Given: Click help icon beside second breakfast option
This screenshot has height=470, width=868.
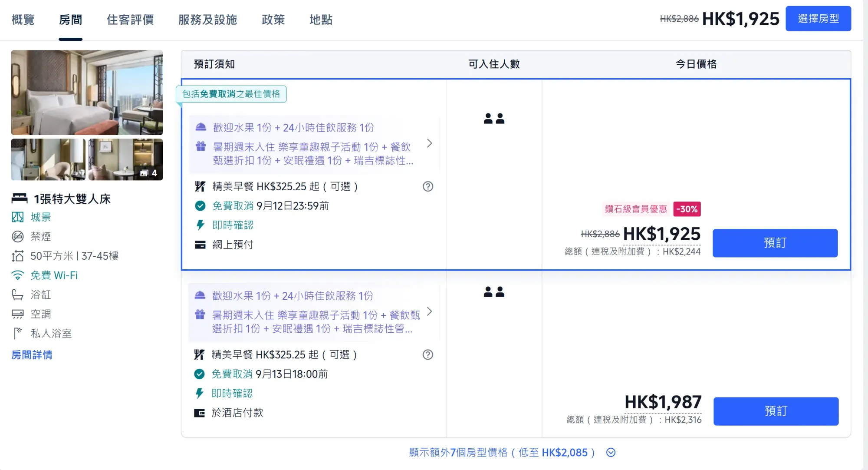Looking at the screenshot, I should (x=428, y=354).
